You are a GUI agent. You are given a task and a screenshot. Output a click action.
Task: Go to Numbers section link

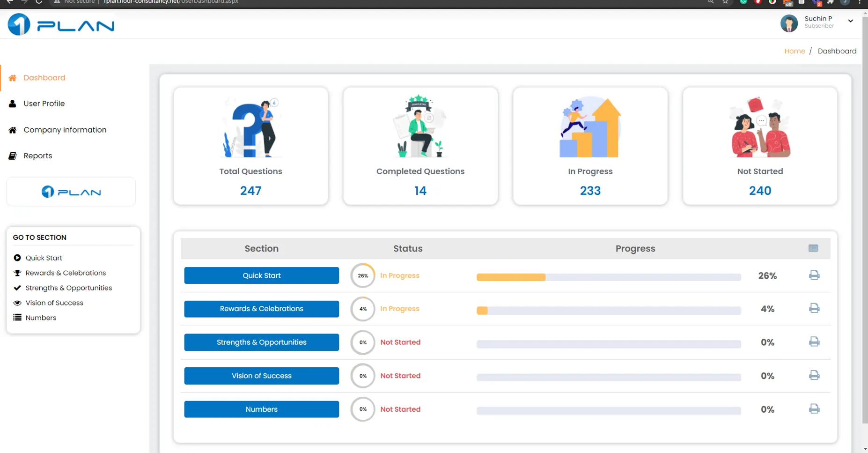click(41, 318)
